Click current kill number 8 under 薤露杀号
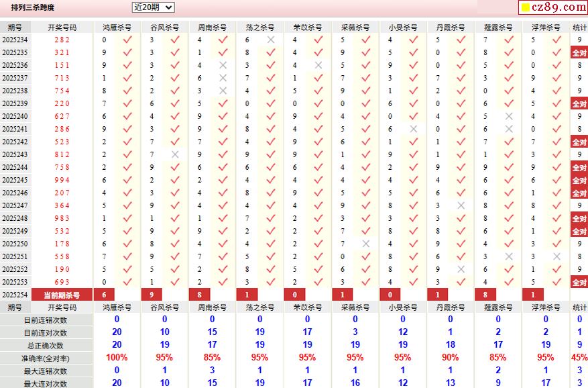588x388 pixels. [x=485, y=295]
